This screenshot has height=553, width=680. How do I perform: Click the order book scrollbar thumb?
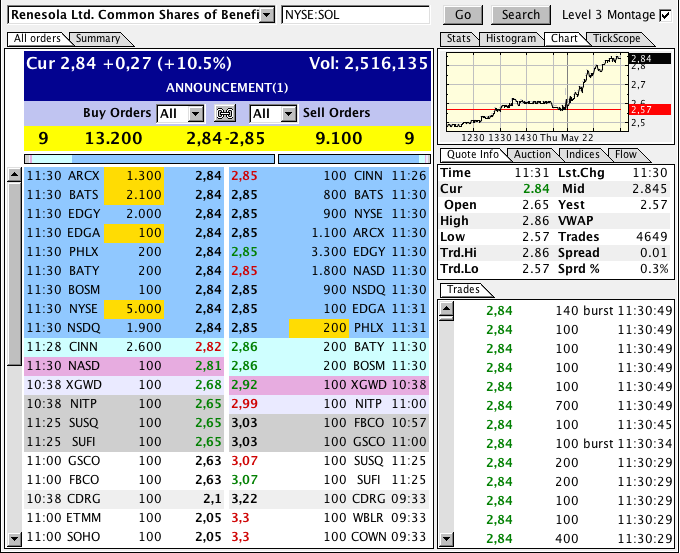[x=14, y=274]
